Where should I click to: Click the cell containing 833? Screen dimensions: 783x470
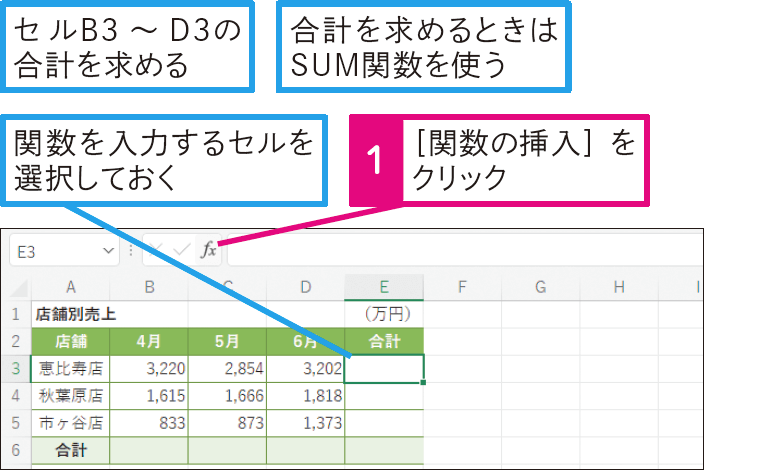149,423
